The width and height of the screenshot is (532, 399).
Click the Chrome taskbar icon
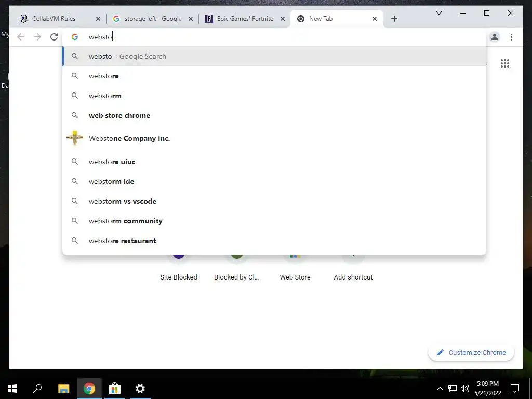(x=89, y=389)
